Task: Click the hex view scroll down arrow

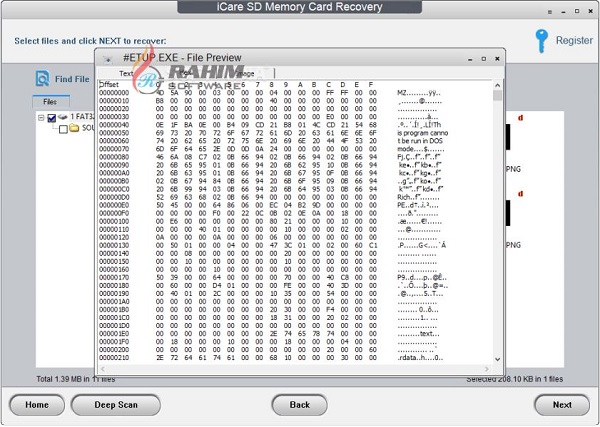Action: [x=497, y=359]
